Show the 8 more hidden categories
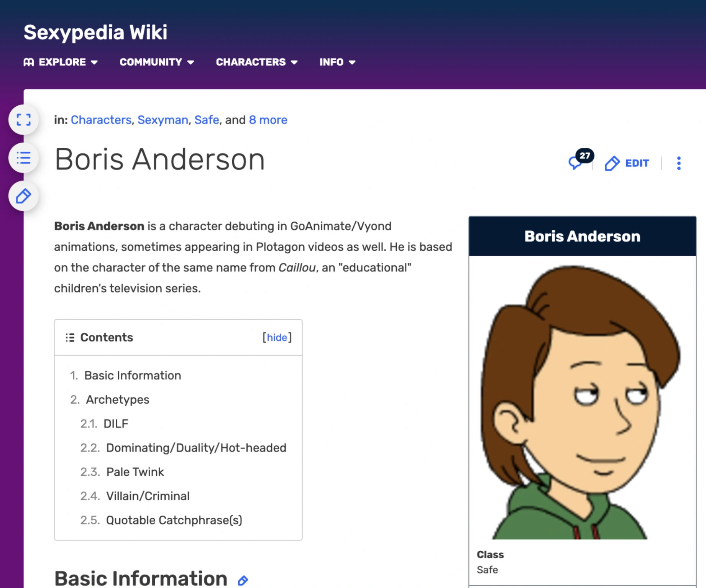Viewport: 706px width, 588px height. pos(268,120)
